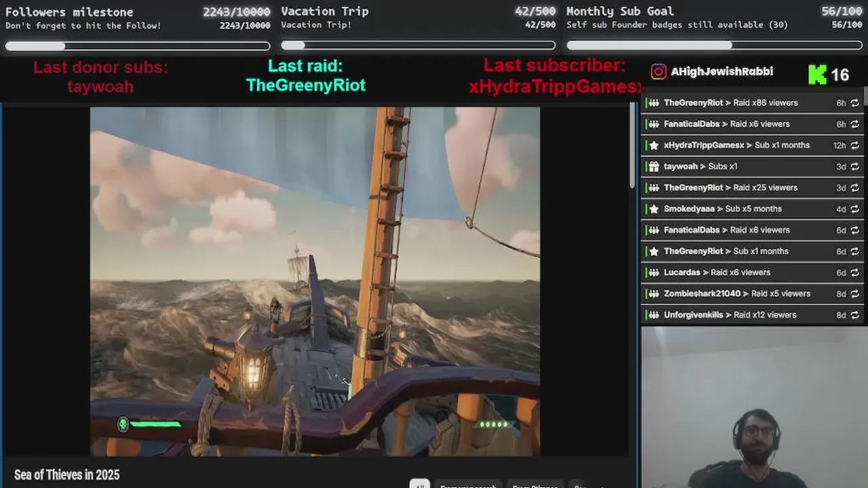Image resolution: width=868 pixels, height=488 pixels.
Task: Click the Vacation Trip progress bar
Action: click(418, 45)
